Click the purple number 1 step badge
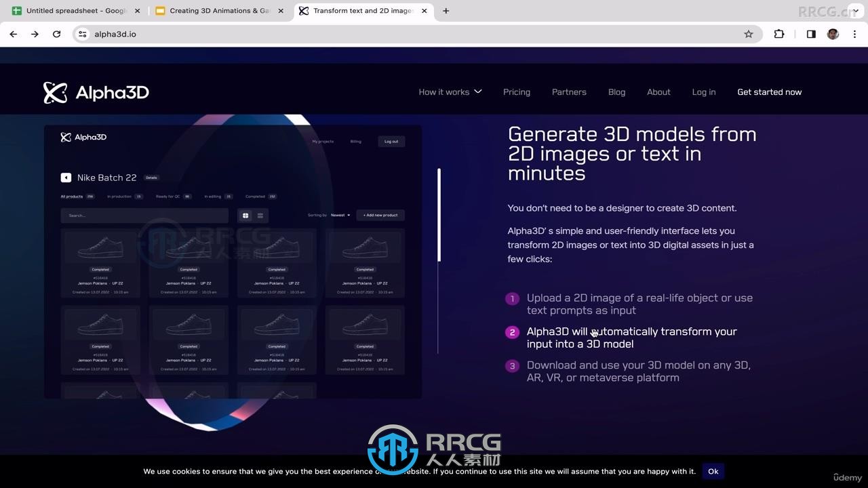 pyautogui.click(x=512, y=299)
